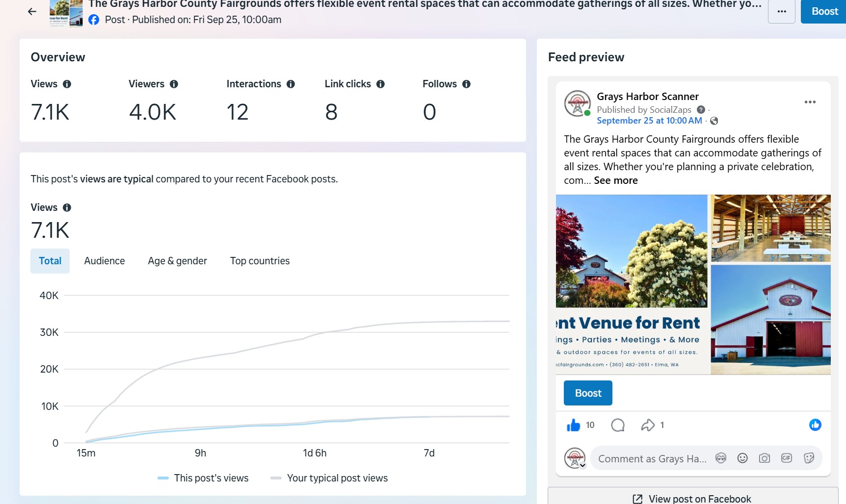Expand the post text with See more
The width and height of the screenshot is (846, 504).
(616, 180)
